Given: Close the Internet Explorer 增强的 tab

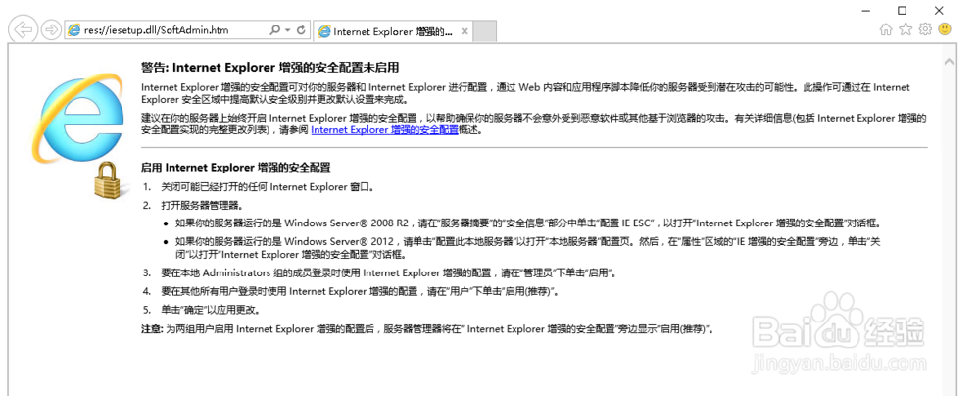Looking at the screenshot, I should (x=465, y=32).
